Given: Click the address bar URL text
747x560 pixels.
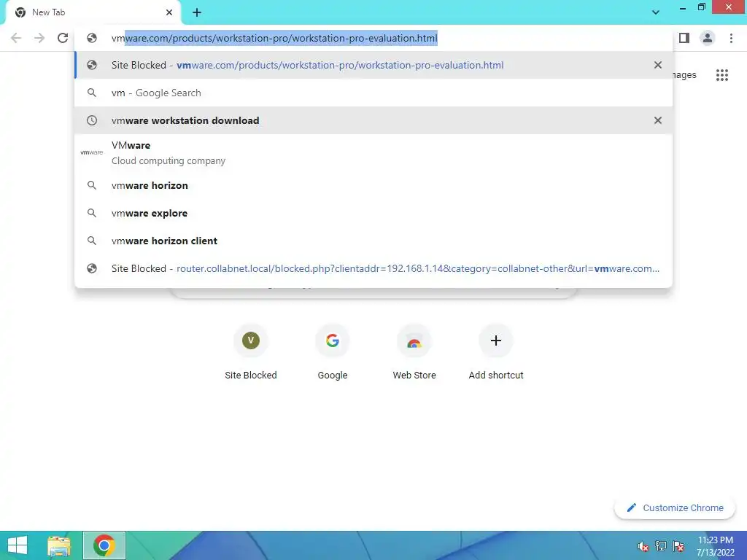Looking at the screenshot, I should coord(274,38).
